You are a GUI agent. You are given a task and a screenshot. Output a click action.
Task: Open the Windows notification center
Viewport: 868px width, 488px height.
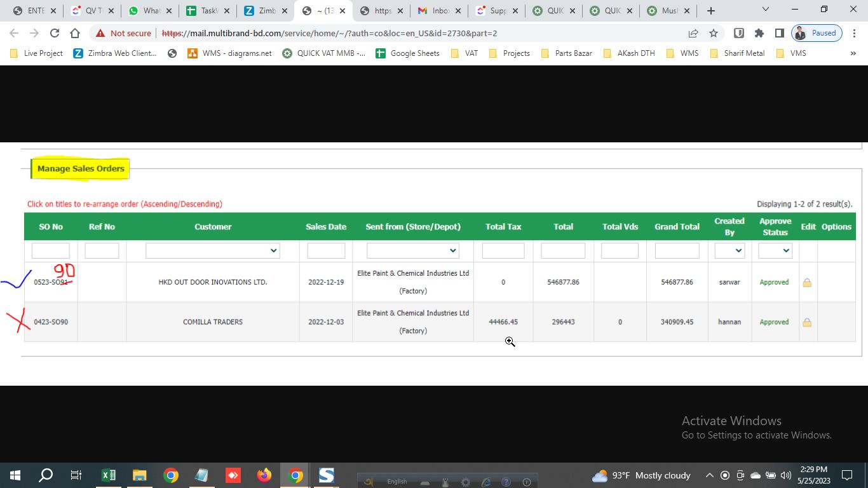coord(847,475)
